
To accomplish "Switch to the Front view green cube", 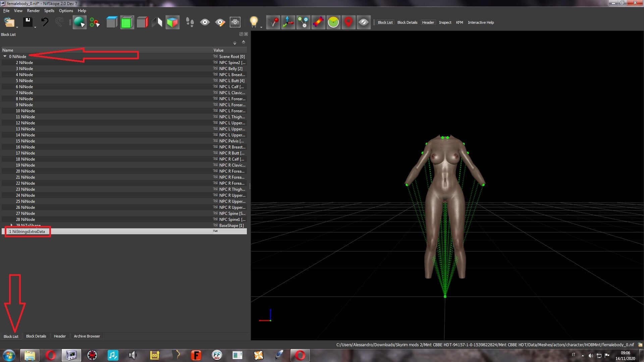I will tap(127, 22).
